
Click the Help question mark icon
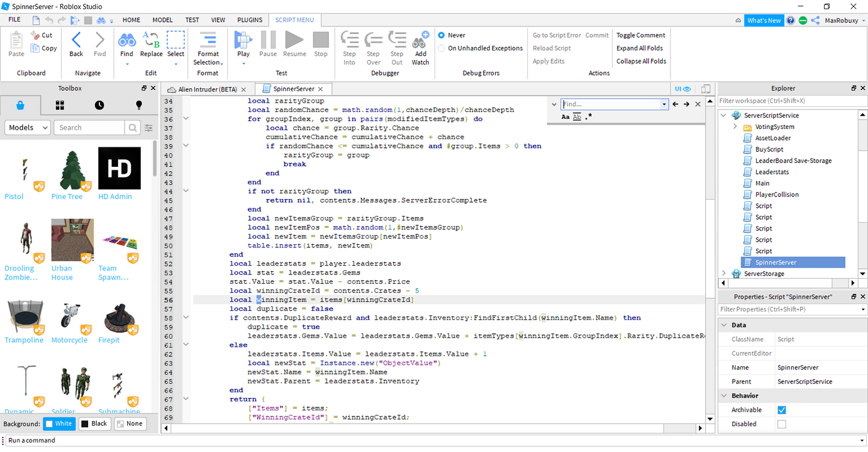click(791, 20)
